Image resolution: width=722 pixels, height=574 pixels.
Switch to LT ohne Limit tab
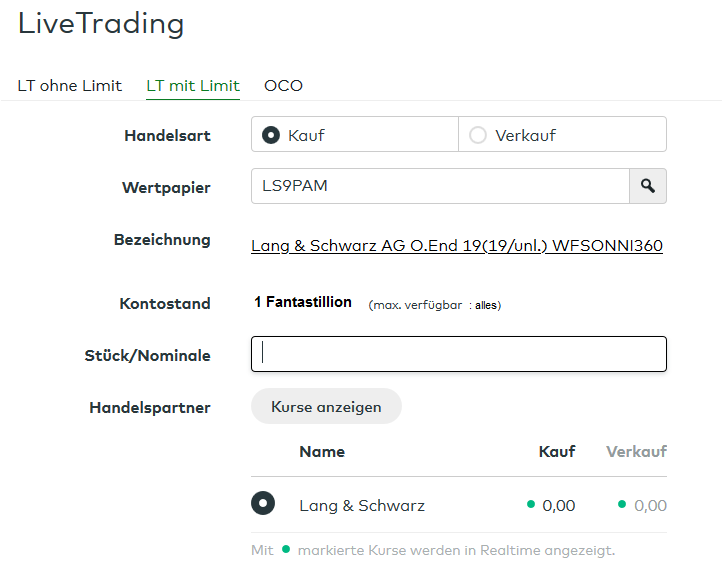click(x=70, y=85)
